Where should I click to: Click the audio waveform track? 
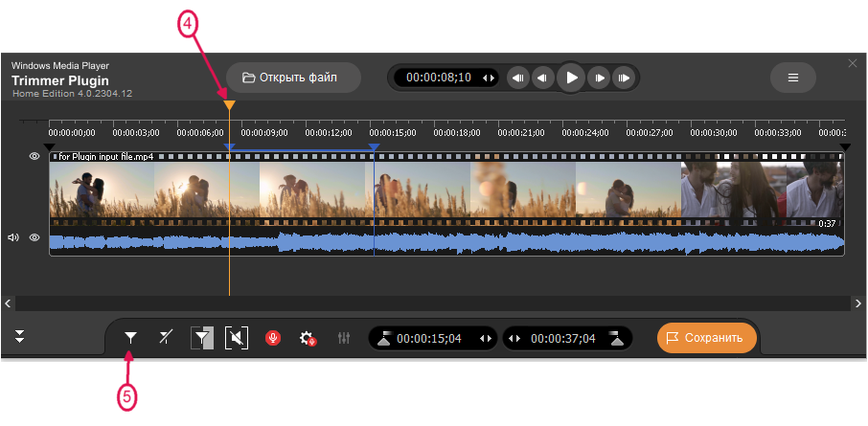[x=446, y=243]
